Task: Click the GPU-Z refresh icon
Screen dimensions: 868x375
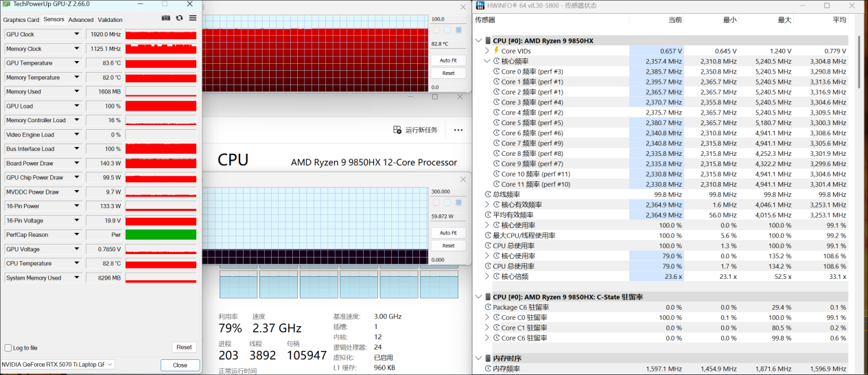Action: pos(179,18)
